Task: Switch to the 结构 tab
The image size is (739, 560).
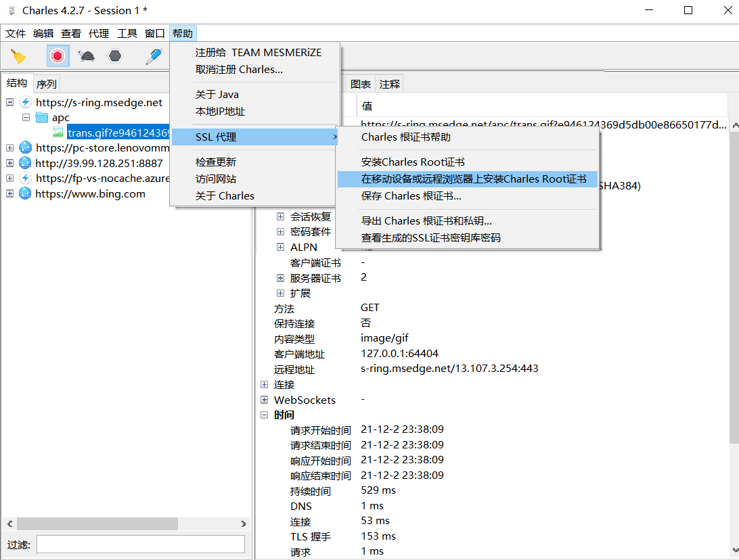Action: (x=17, y=83)
